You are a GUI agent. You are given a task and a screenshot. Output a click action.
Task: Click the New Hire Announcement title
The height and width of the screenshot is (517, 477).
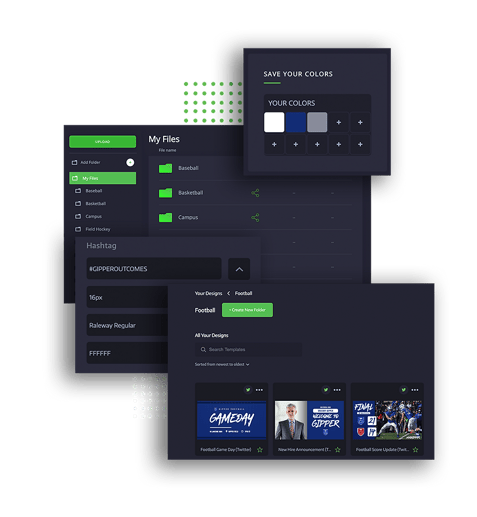click(304, 450)
